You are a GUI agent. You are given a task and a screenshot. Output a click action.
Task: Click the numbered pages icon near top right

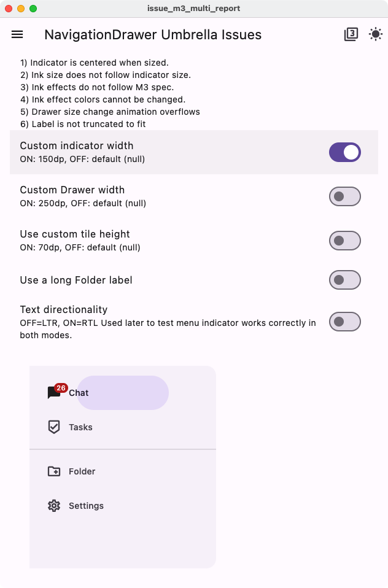pyautogui.click(x=351, y=34)
